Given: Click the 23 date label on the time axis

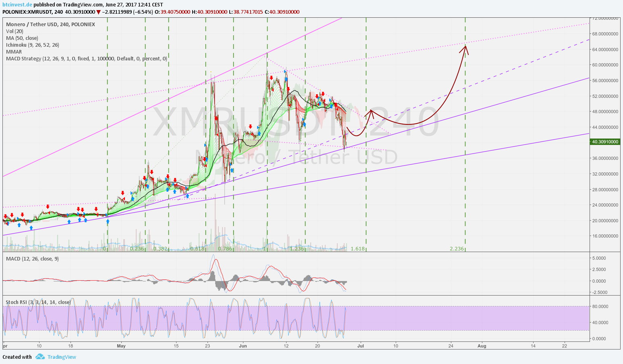Looking at the screenshot, I should [207, 345].
